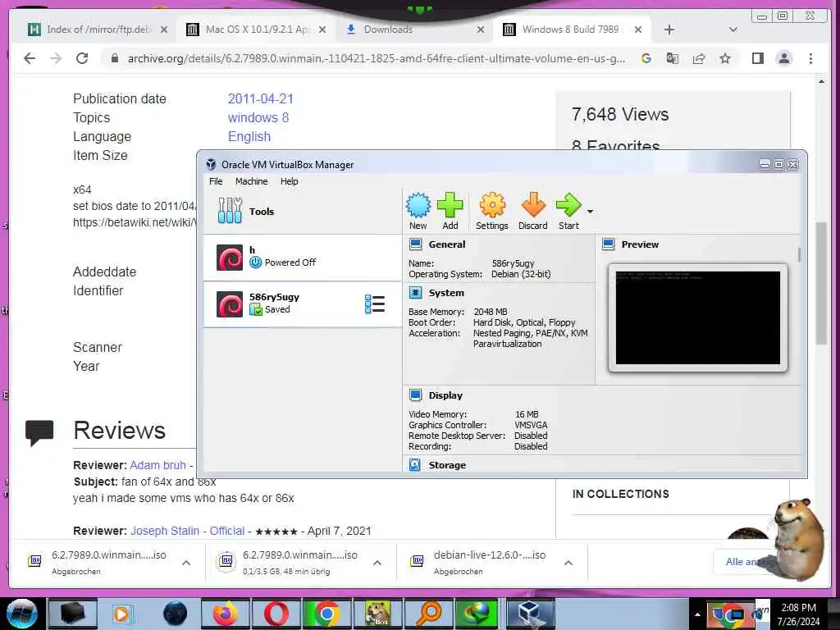Click the Alle anzeigen downloads button
This screenshot has width=840, height=630.
click(750, 561)
